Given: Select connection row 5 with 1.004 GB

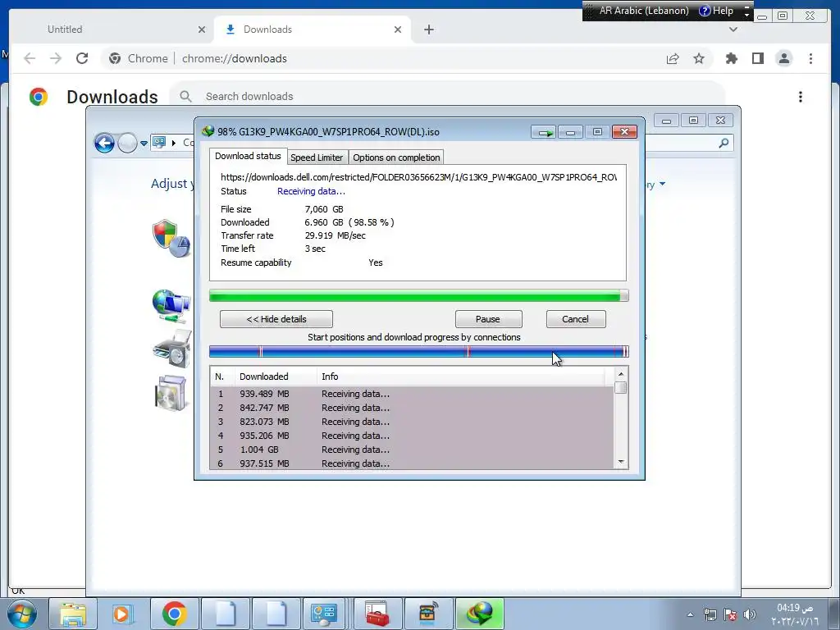Looking at the screenshot, I should [412, 450].
